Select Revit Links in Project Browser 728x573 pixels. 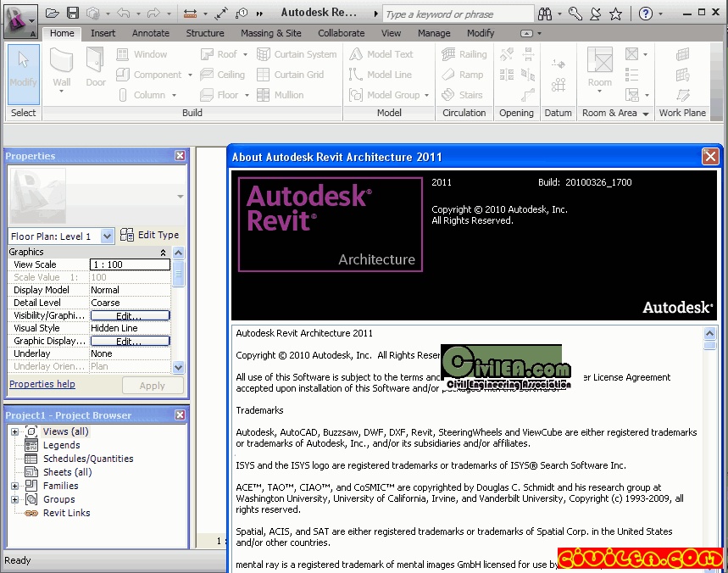click(x=66, y=513)
